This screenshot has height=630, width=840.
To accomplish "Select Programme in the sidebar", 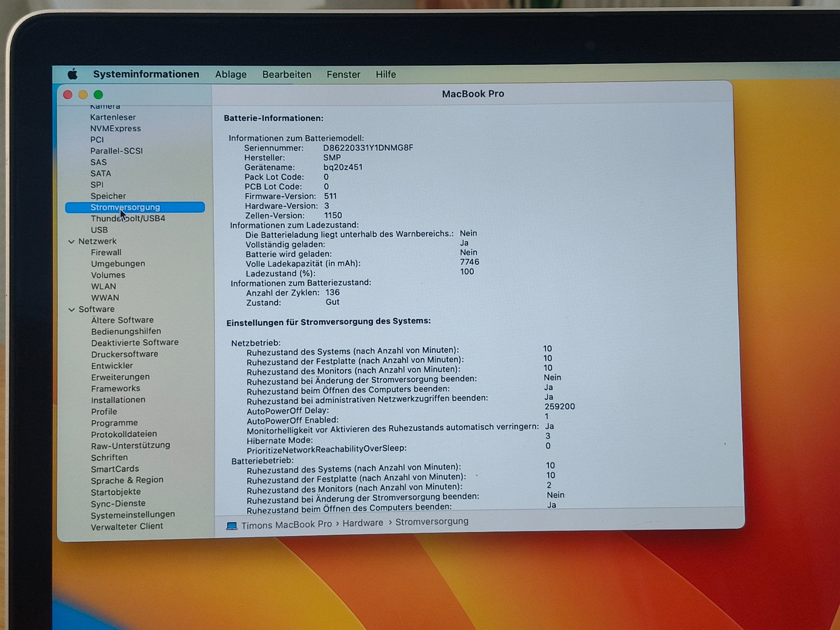I will coord(114,423).
